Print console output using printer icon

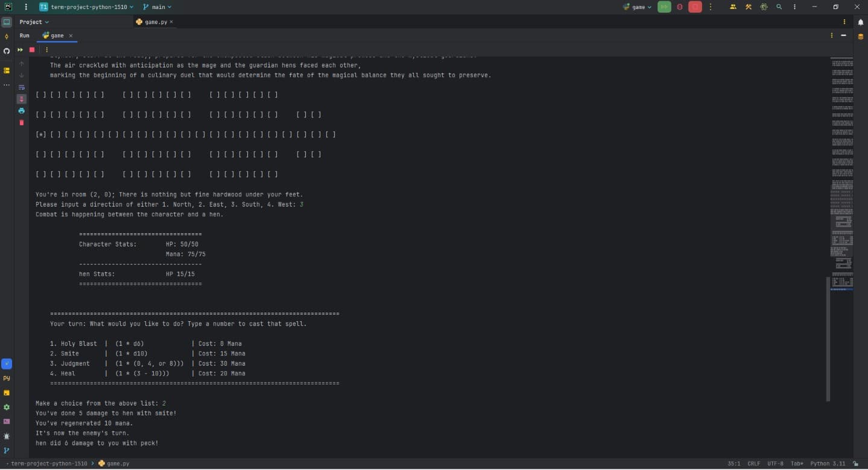(x=22, y=111)
